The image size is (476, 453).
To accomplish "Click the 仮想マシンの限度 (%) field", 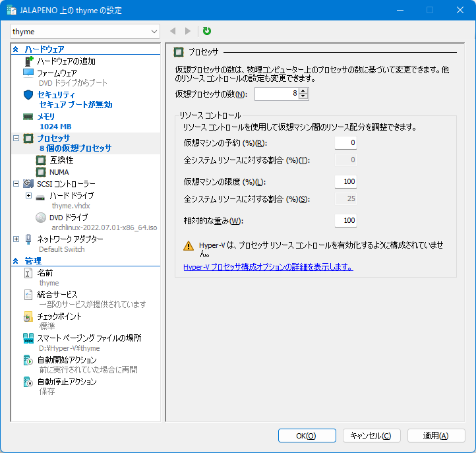I will coord(345,181).
